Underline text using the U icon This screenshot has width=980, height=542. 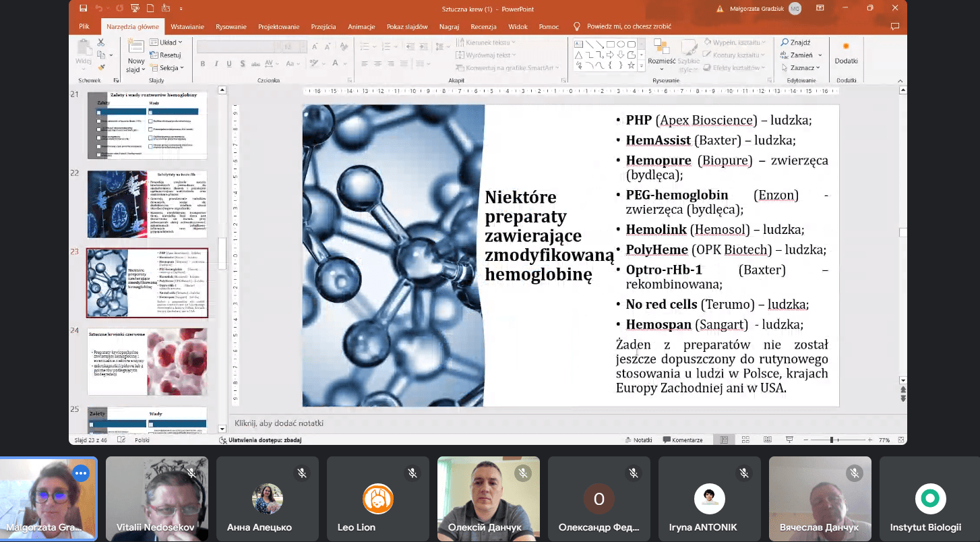click(229, 64)
